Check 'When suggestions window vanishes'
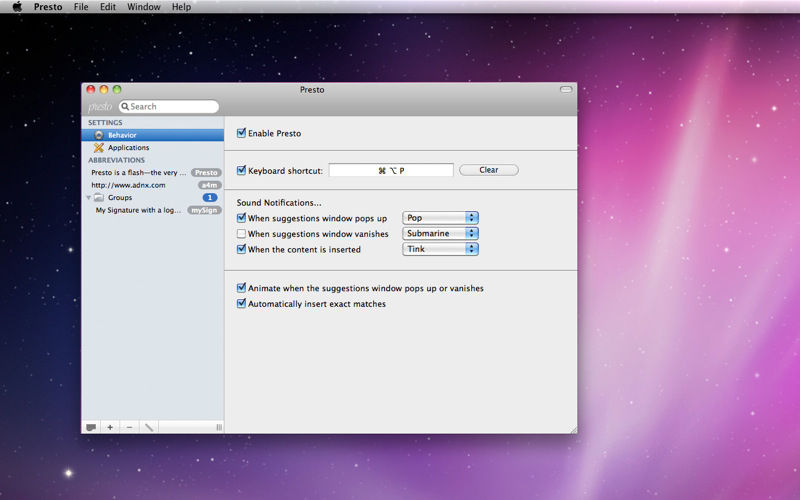800x500 pixels. tap(241, 234)
